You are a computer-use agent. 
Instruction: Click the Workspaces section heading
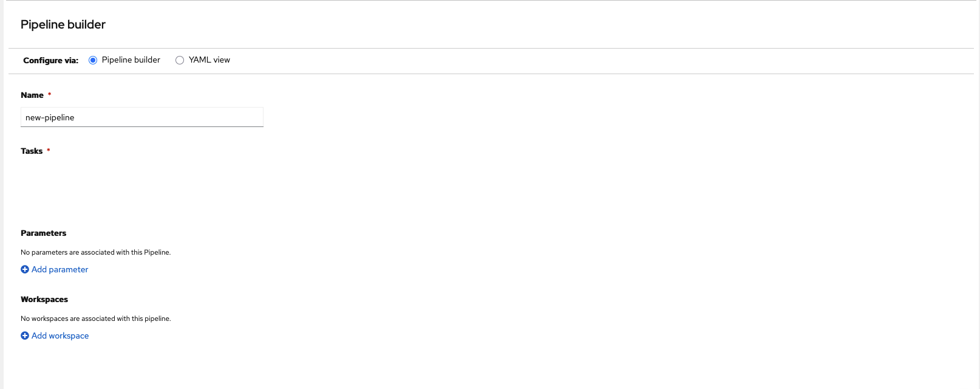44,299
